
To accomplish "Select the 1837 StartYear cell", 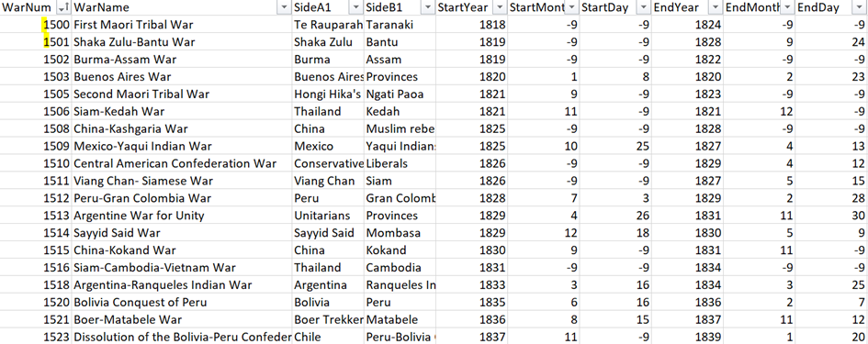I will [x=471, y=337].
